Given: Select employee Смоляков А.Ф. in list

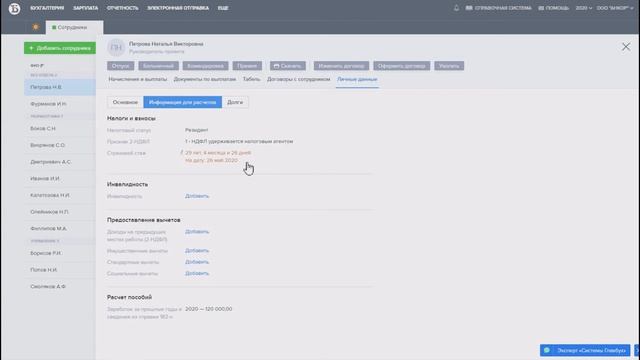Looking at the screenshot, I should point(60,287).
